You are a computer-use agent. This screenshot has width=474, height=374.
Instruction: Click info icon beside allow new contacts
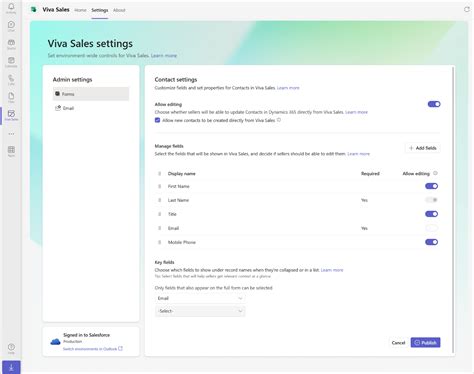click(x=279, y=120)
